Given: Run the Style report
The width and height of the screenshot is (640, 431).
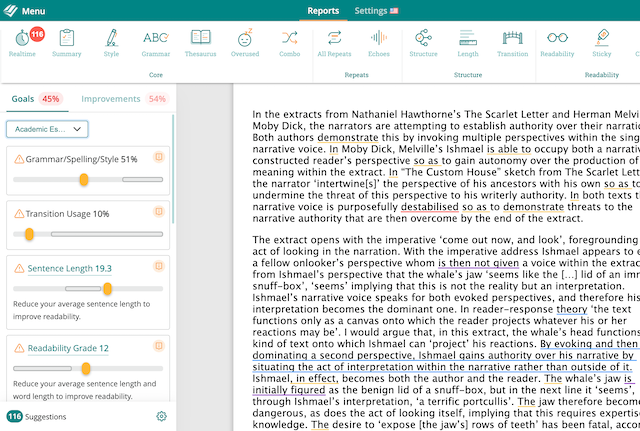Looking at the screenshot, I should [x=111, y=43].
